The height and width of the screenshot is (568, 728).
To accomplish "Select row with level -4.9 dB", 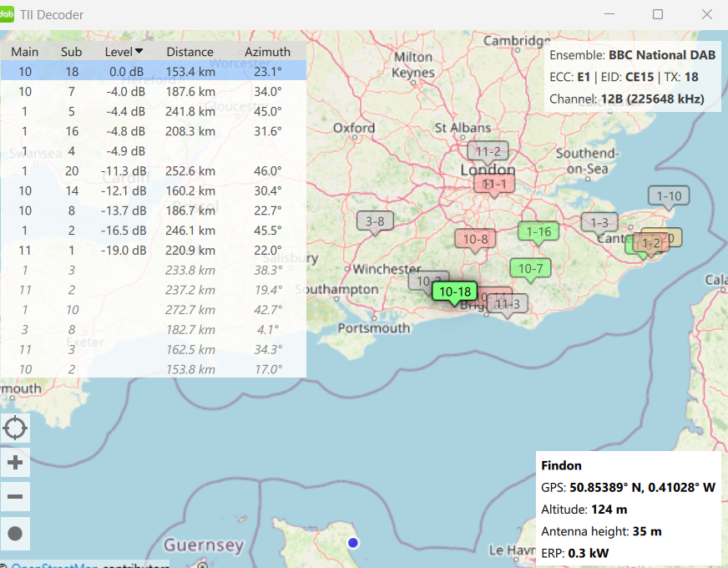I will [154, 151].
